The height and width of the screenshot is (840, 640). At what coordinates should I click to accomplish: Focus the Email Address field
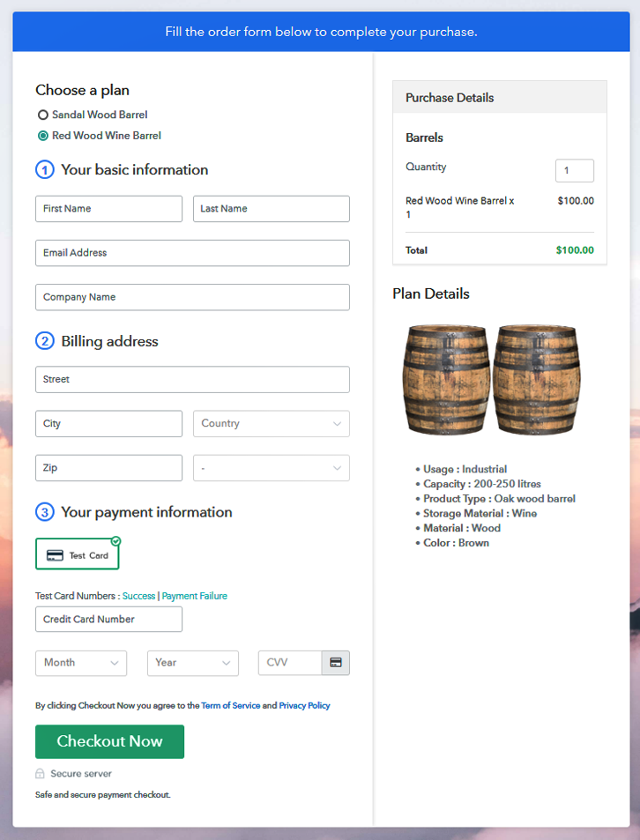pyautogui.click(x=192, y=253)
